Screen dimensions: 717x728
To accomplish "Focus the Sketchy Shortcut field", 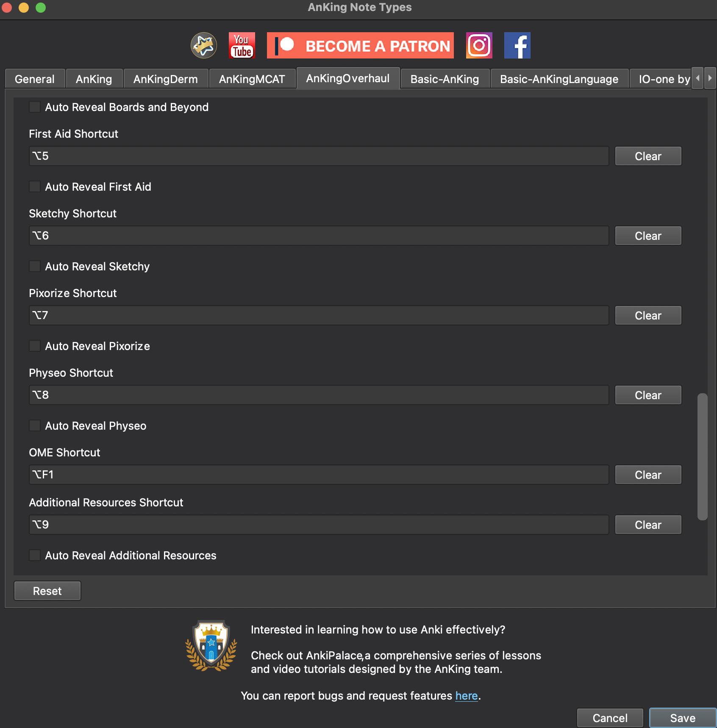I will (319, 236).
